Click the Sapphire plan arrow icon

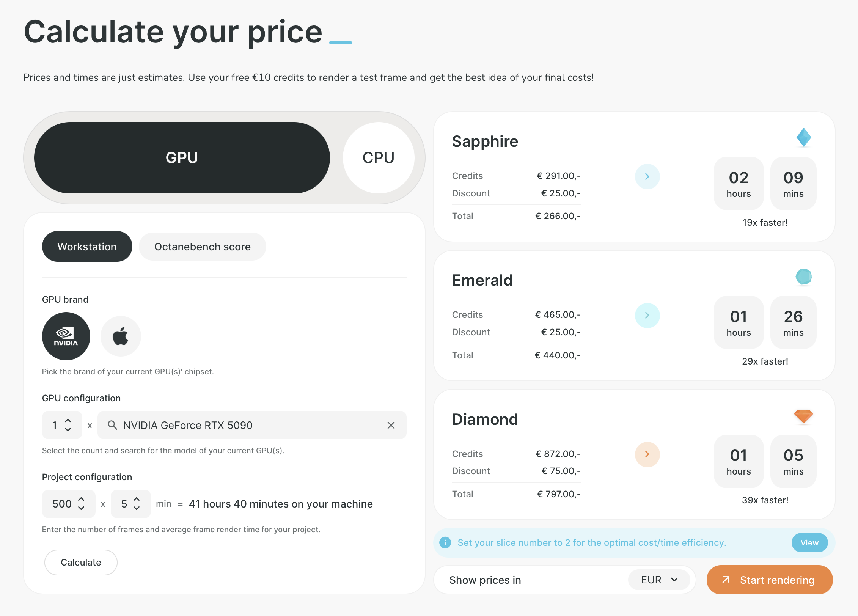tap(647, 176)
